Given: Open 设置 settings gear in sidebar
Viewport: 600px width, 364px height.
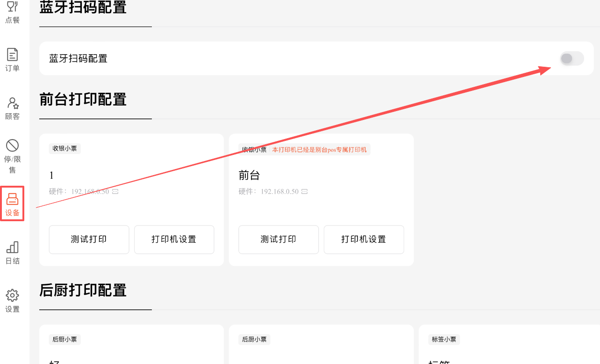Looking at the screenshot, I should pyautogui.click(x=12, y=301).
